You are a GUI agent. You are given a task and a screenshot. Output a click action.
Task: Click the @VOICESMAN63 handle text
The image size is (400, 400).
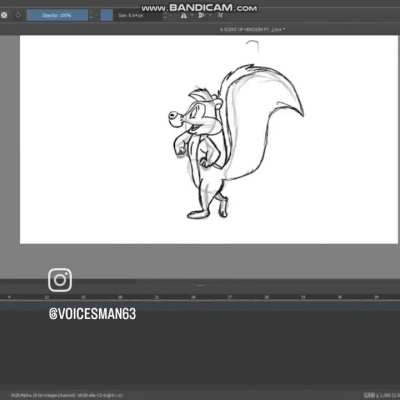92,314
